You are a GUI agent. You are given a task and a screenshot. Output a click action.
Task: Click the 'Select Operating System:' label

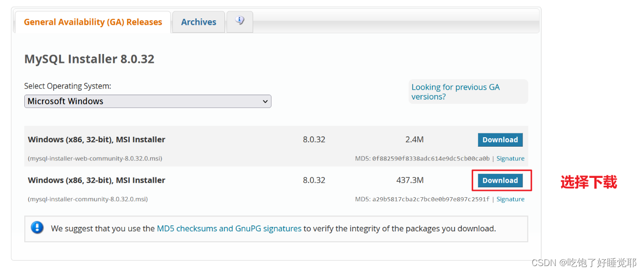coord(68,86)
